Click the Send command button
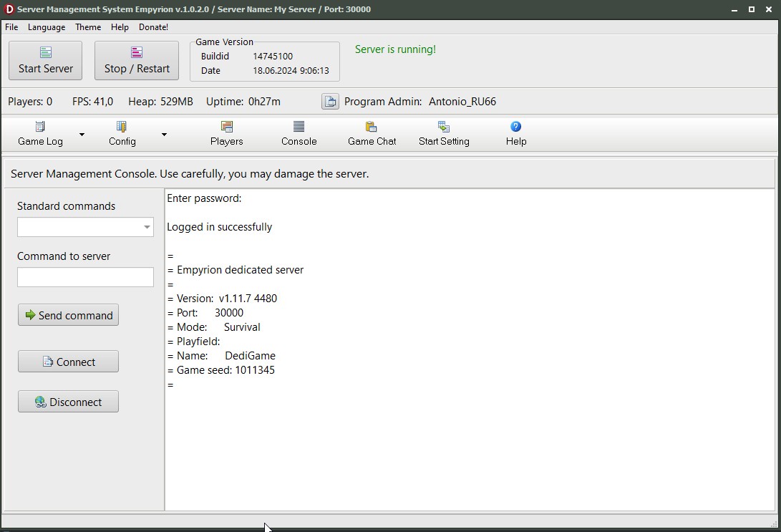This screenshot has width=781, height=532. (68, 315)
